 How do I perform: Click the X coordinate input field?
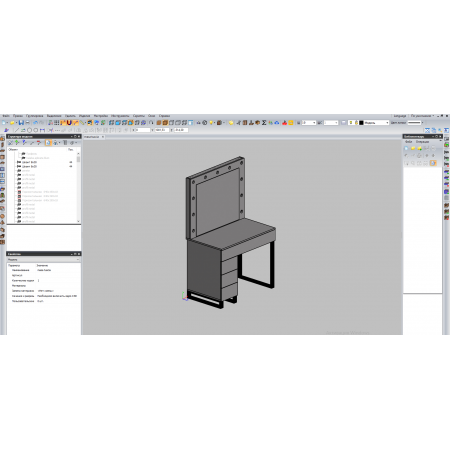[x=143, y=130]
